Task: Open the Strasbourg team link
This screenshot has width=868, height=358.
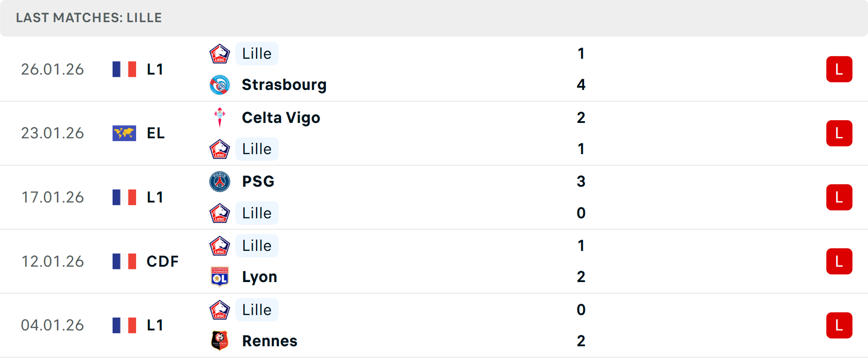Action: [x=284, y=85]
